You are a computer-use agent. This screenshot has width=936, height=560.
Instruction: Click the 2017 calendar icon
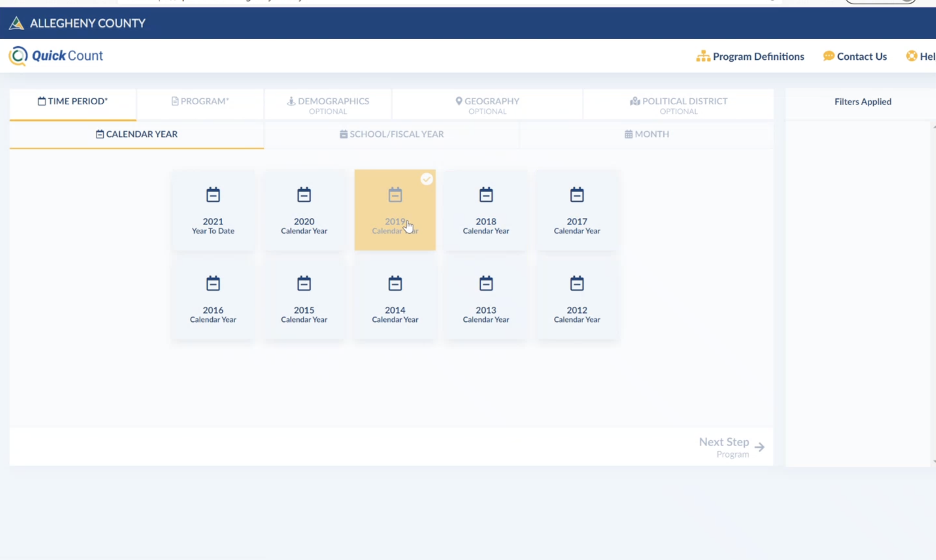point(577,195)
